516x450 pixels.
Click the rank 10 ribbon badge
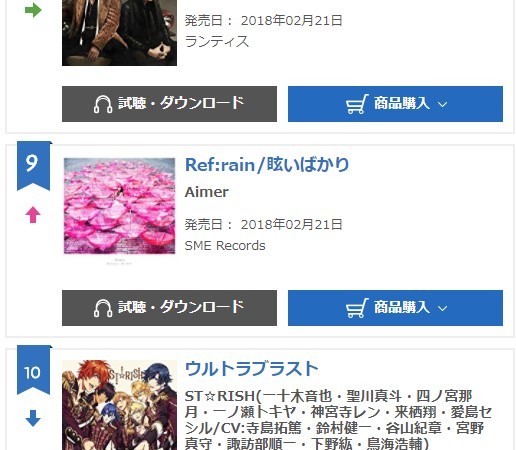[34, 370]
